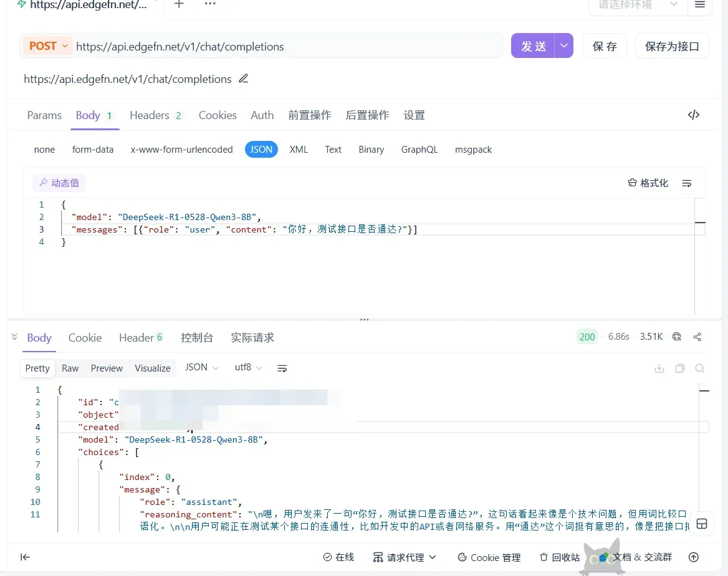The image size is (728, 576).
Task: Share the response using the share icon
Action: point(697,336)
